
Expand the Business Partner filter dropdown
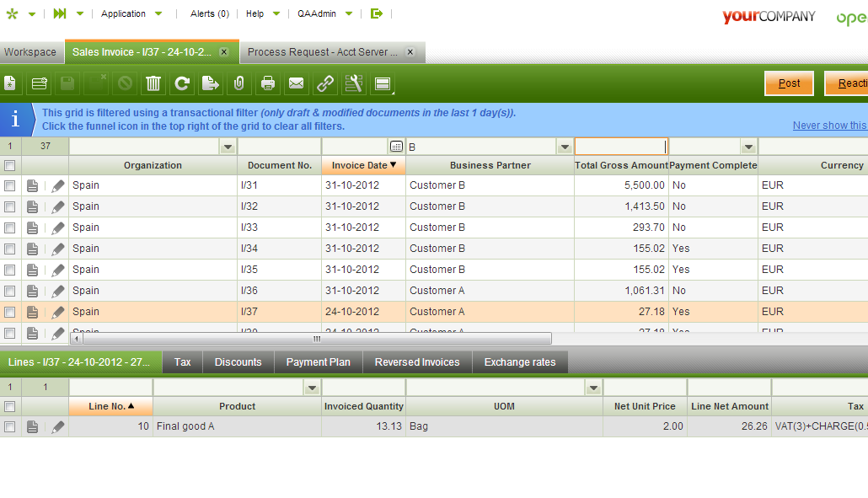pos(565,147)
